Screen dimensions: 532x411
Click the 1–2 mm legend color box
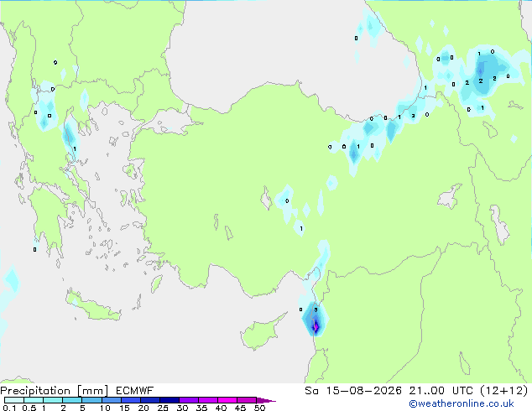[x=53, y=400]
